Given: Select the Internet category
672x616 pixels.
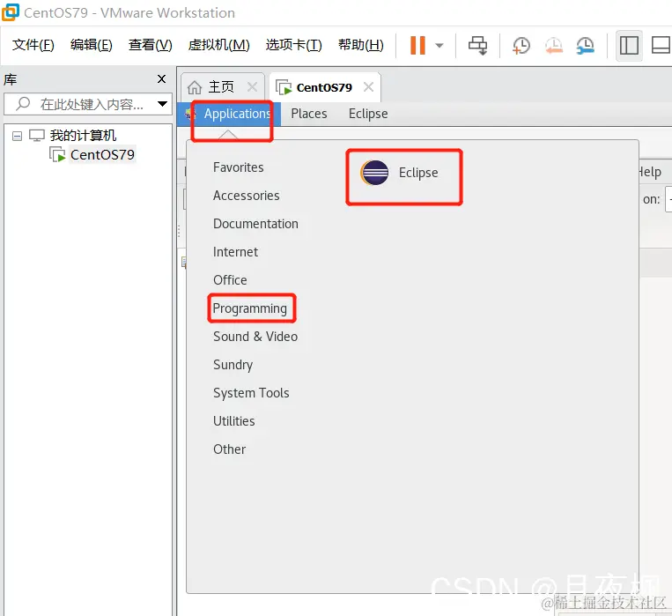Looking at the screenshot, I should point(235,252).
